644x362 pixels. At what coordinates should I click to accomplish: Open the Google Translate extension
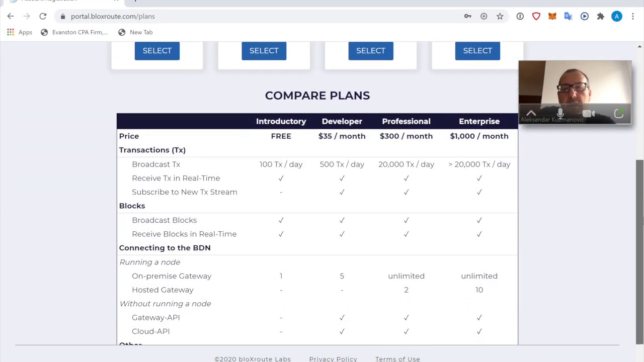coord(569,17)
